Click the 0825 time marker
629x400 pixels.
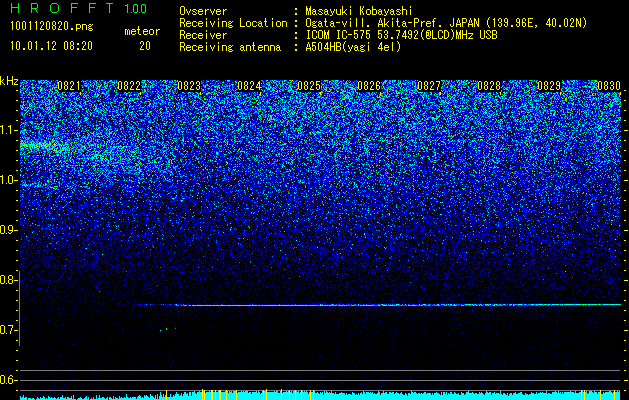click(x=309, y=86)
